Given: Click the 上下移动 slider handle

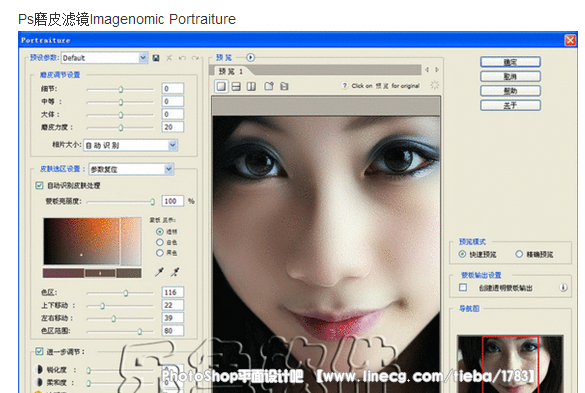Looking at the screenshot, I should pyautogui.click(x=102, y=306).
